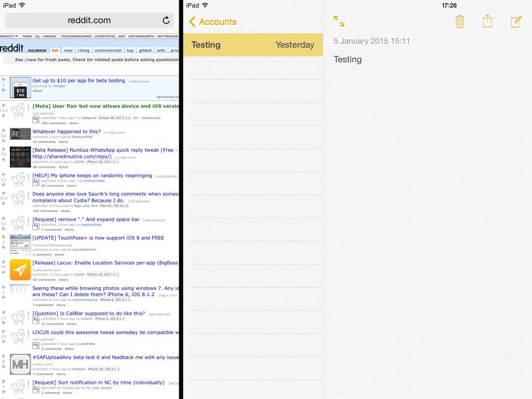Downvote the 'expand space bar' request post
This screenshot has height=399, width=532.
(4, 229)
